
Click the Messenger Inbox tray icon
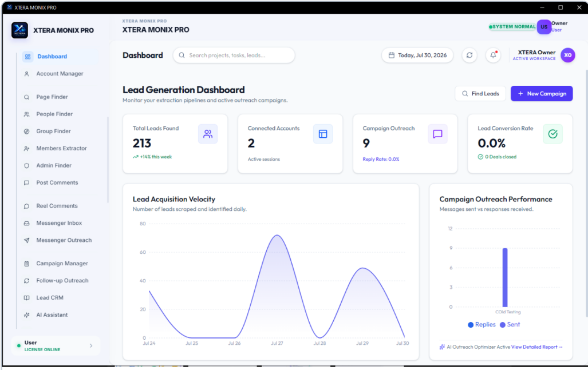click(27, 223)
